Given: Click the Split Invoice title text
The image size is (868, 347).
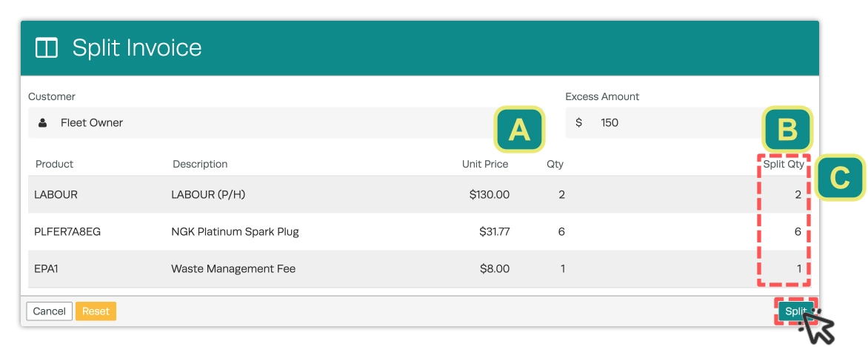Looking at the screenshot, I should 137,47.
